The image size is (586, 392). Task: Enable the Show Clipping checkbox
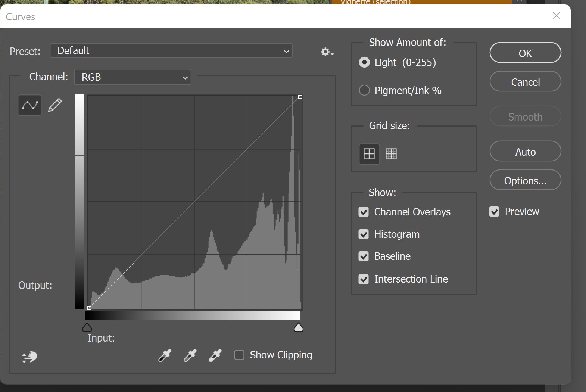click(x=239, y=355)
